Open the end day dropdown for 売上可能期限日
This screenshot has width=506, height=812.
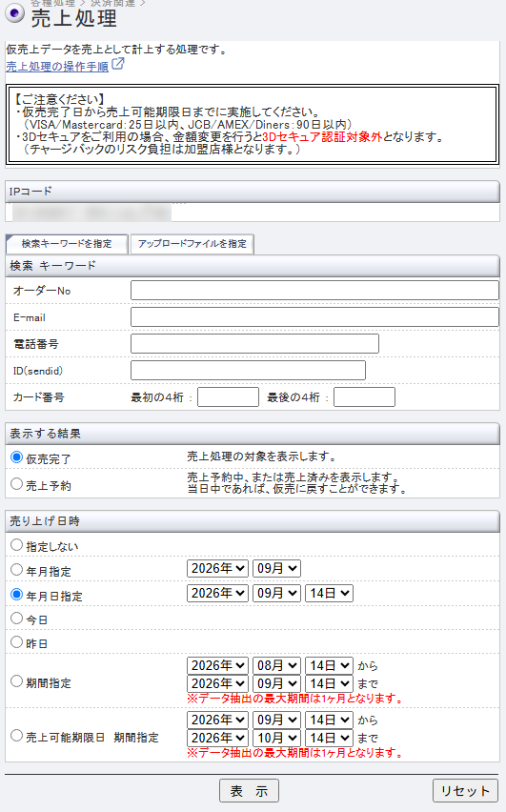tap(329, 738)
